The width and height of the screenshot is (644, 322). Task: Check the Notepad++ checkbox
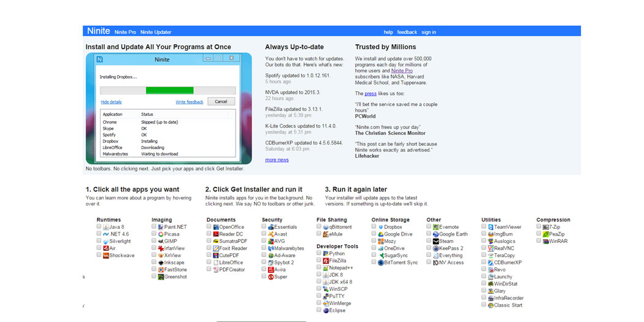coord(319,267)
